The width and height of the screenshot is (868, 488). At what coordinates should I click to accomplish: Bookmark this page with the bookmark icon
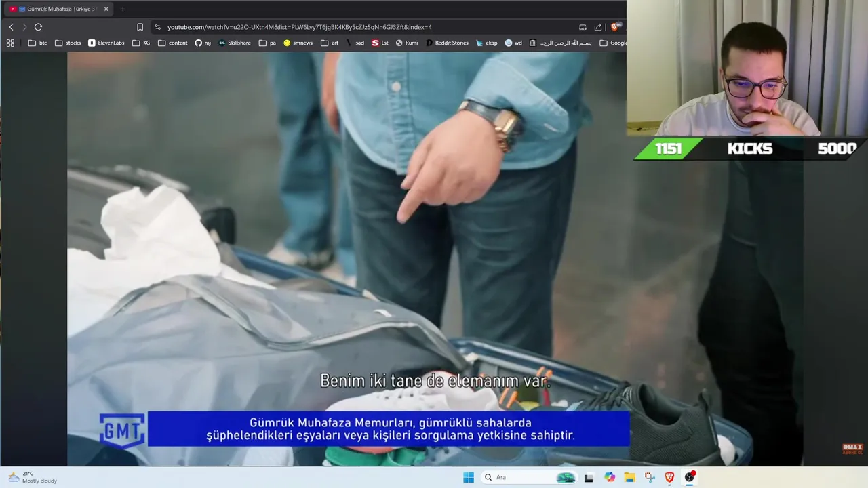140,27
